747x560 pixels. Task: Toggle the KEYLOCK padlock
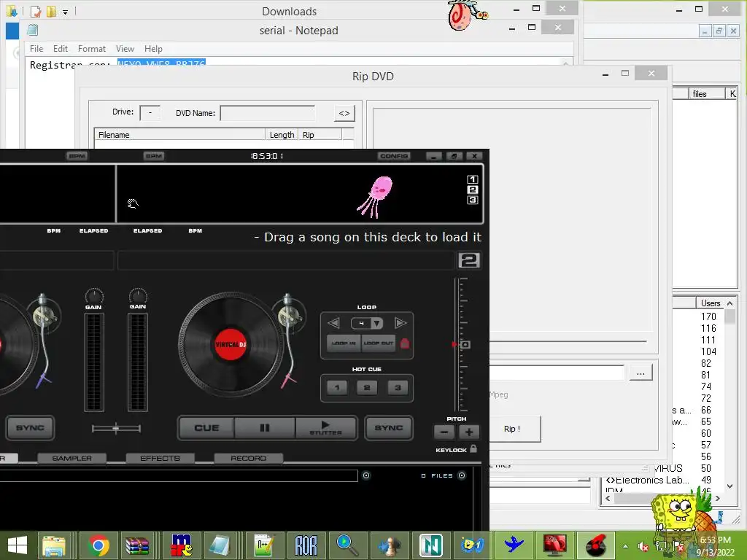[x=473, y=448]
